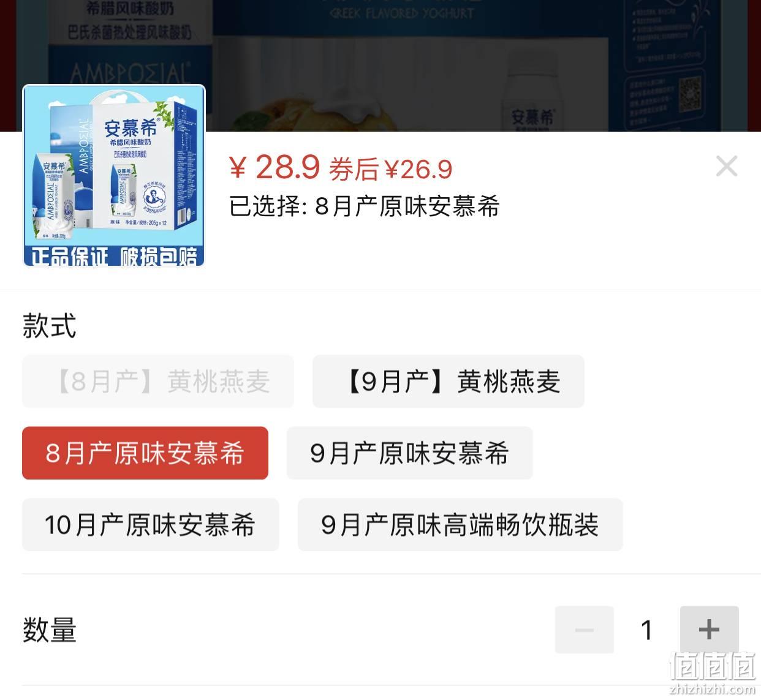Tap the 已选择 selected style text

pos(365,206)
